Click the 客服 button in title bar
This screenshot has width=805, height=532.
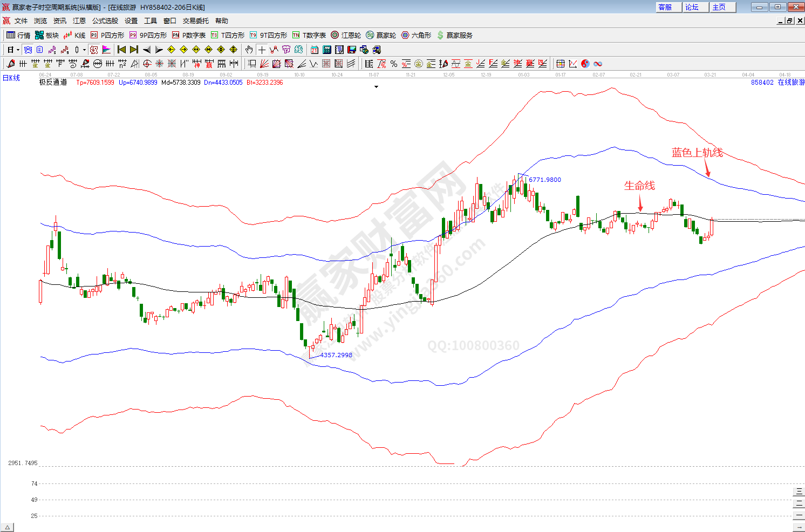(x=665, y=7)
